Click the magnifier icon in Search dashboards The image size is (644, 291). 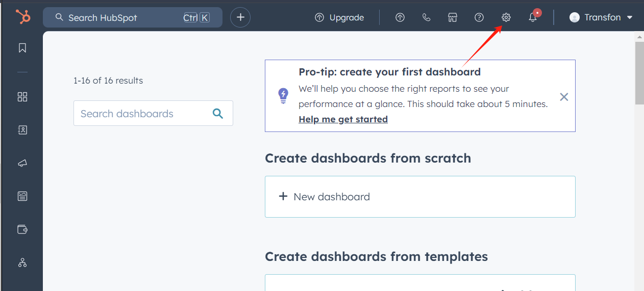[x=218, y=114]
